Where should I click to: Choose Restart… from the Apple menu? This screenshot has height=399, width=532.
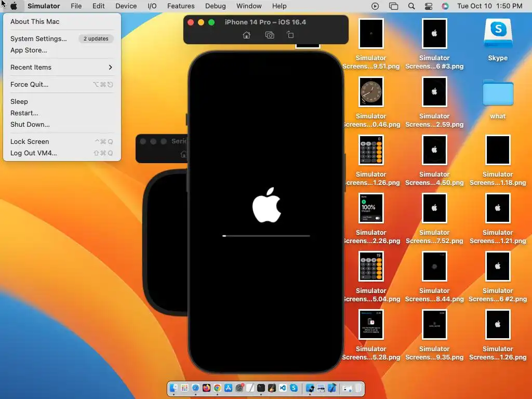click(61, 113)
